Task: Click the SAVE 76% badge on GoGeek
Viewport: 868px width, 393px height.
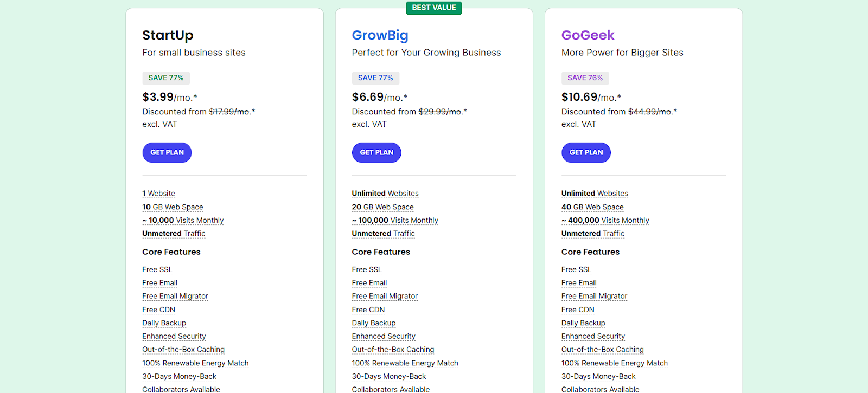Action: pos(585,78)
